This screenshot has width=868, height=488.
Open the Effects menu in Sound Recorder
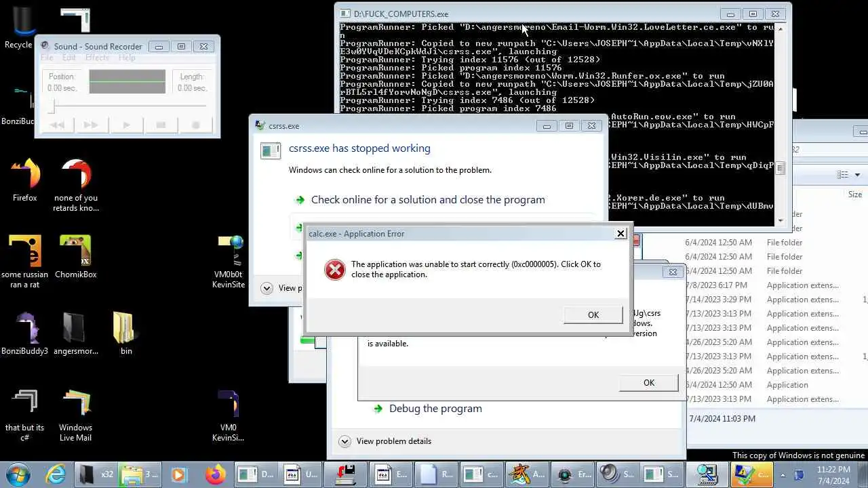pyautogui.click(x=97, y=58)
